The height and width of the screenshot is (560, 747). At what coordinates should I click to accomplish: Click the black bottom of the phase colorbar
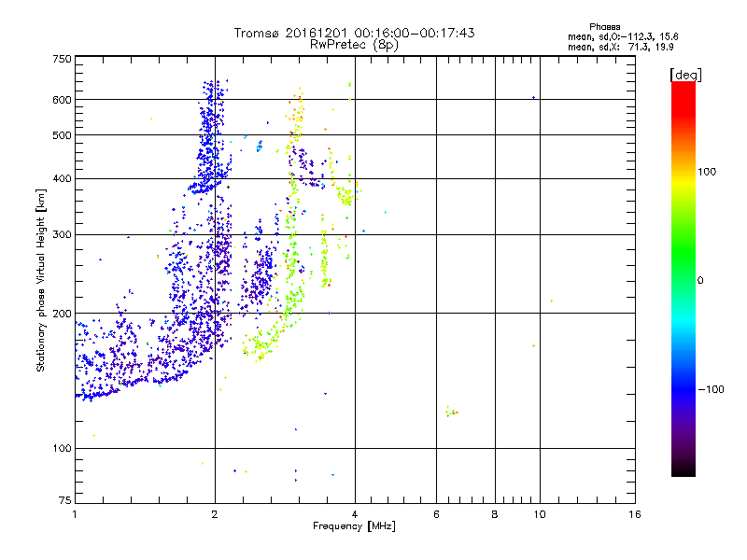tap(684, 471)
